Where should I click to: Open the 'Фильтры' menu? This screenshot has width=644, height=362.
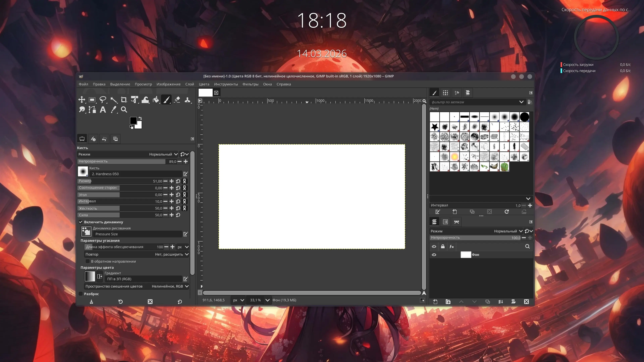[250, 84]
